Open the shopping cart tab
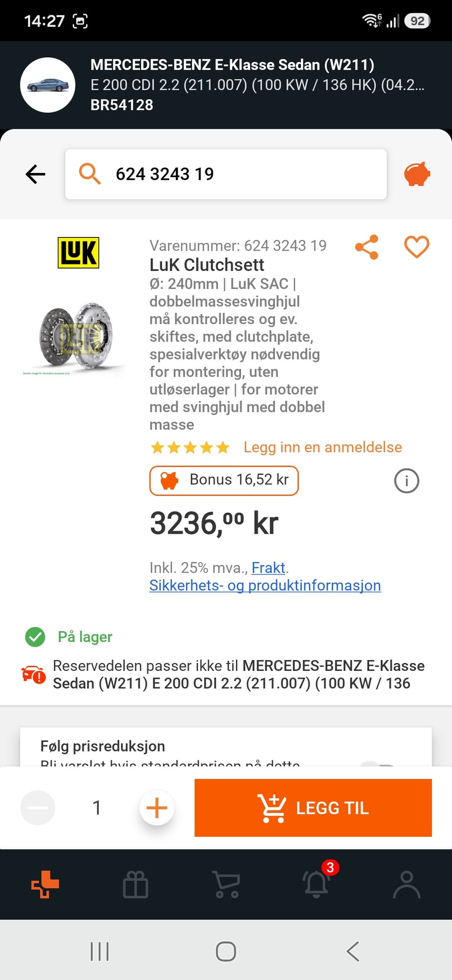The height and width of the screenshot is (980, 452). point(226,884)
